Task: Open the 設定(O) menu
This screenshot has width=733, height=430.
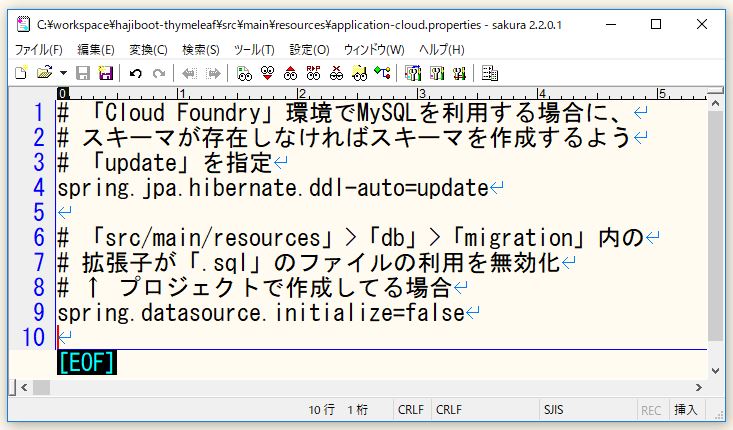Action: [x=309, y=50]
